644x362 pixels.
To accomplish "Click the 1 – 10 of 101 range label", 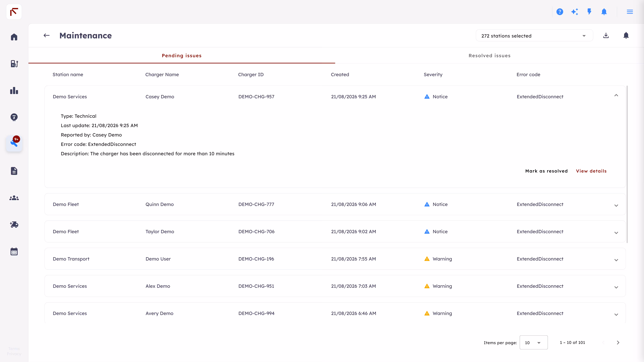I will 572,342.
